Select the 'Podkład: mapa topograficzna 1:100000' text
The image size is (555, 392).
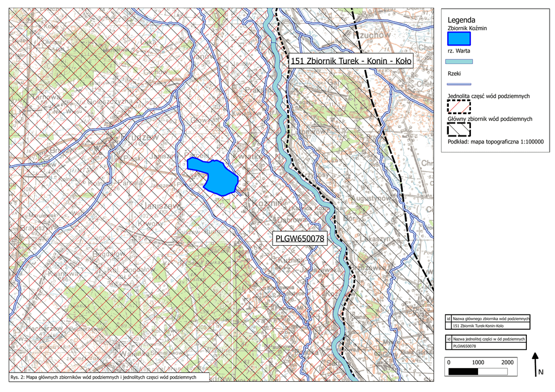click(x=495, y=142)
